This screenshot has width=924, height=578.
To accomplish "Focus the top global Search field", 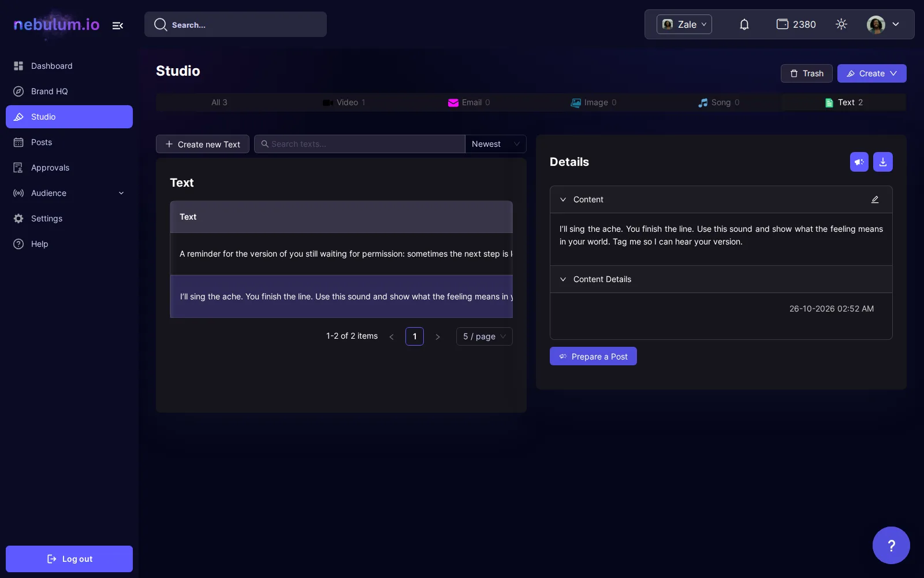I will click(x=236, y=24).
